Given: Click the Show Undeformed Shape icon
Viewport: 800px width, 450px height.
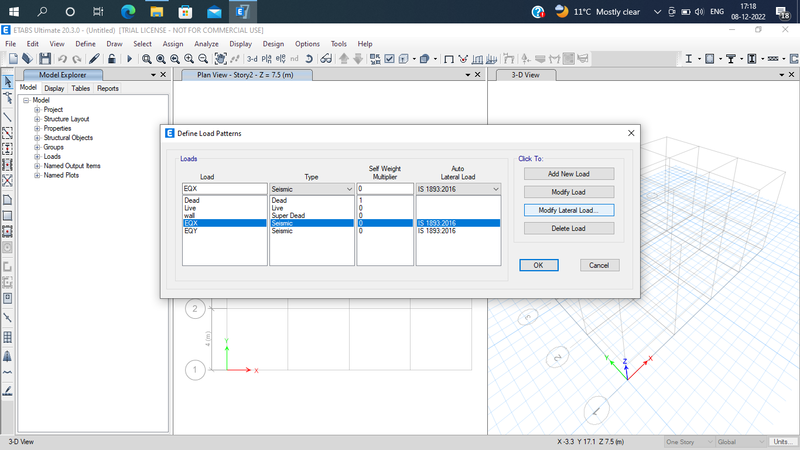Looking at the screenshot, I should pyautogui.click(x=449, y=59).
